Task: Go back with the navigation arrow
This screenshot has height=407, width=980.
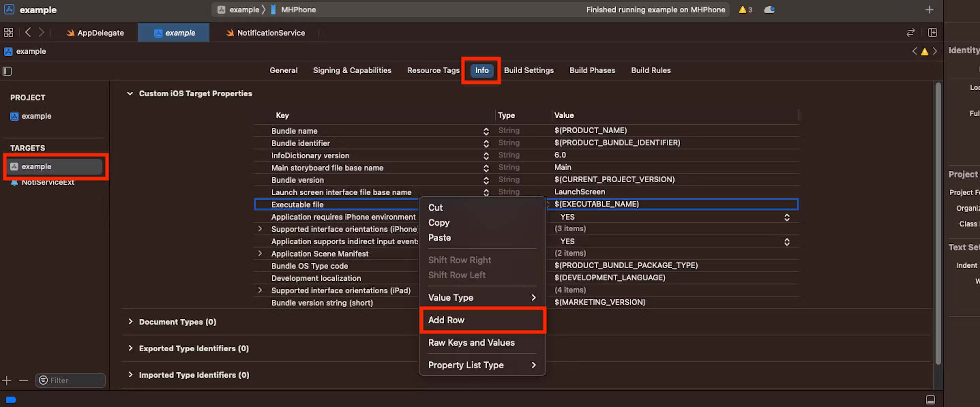Action: (28, 33)
